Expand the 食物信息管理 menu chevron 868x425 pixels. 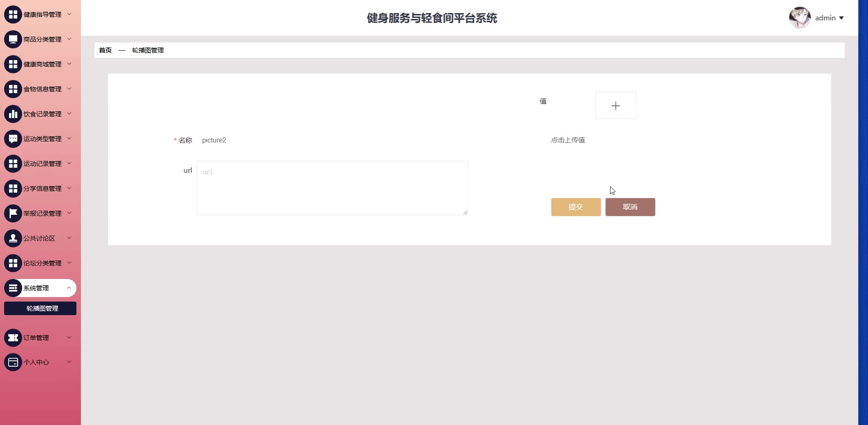(69, 89)
